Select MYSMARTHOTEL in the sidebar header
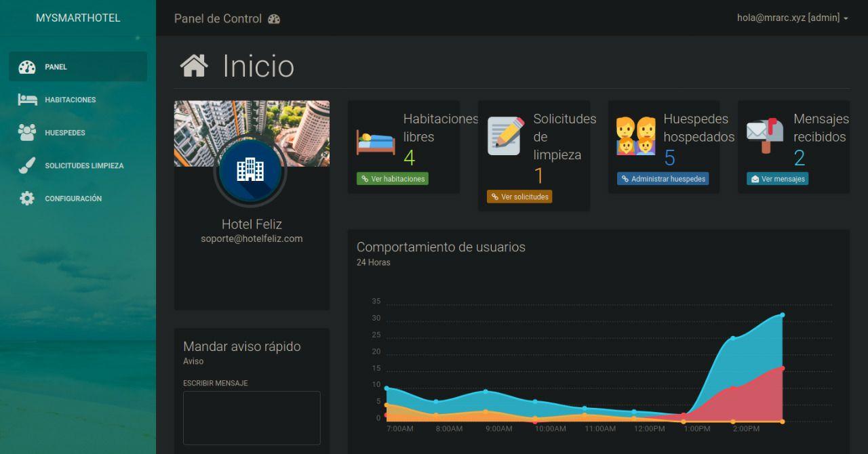Viewport: 868px width, 454px height. pos(77,18)
